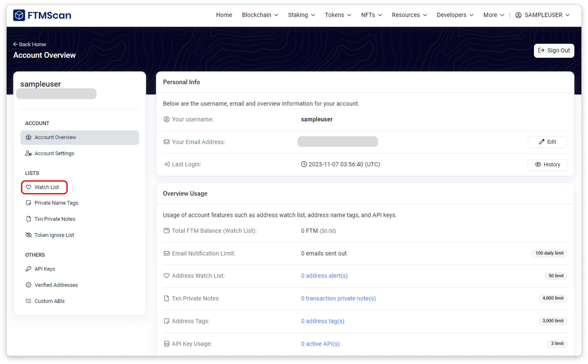The height and width of the screenshot is (364, 588).
Task: Open Custom ABIs from the sidebar
Action: [79, 301]
